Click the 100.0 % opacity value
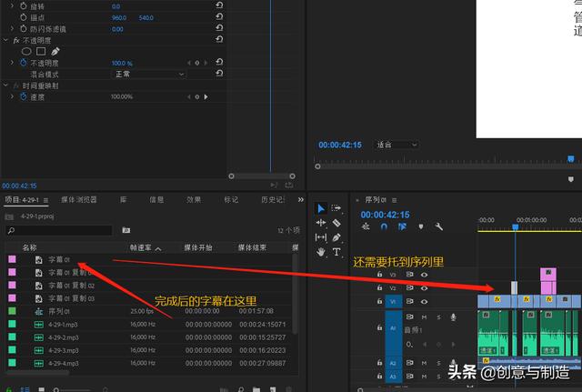 (122, 64)
